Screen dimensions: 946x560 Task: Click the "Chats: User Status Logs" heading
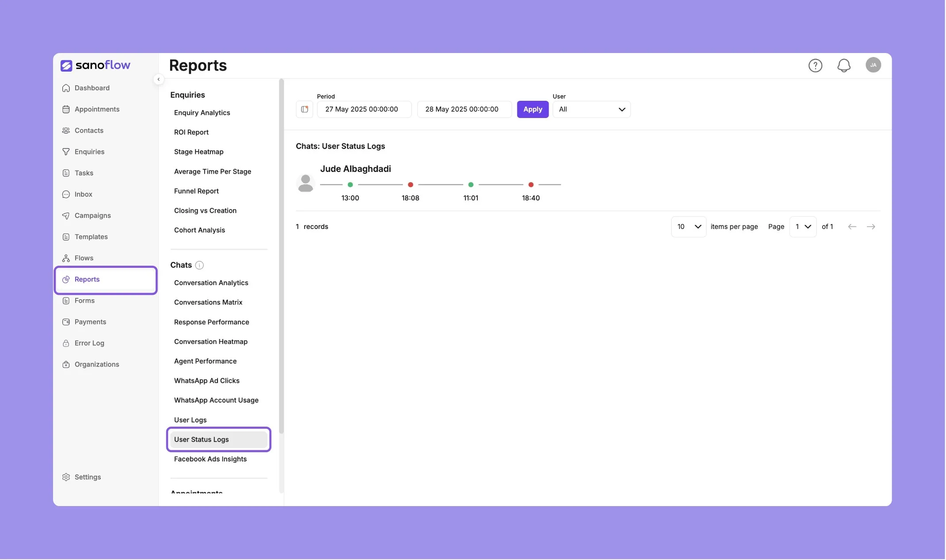click(x=340, y=146)
